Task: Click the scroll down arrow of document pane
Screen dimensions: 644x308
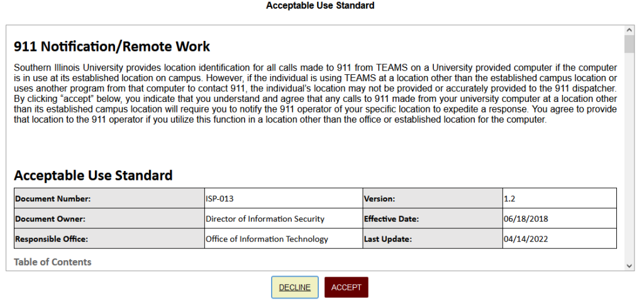Action: [x=629, y=266]
